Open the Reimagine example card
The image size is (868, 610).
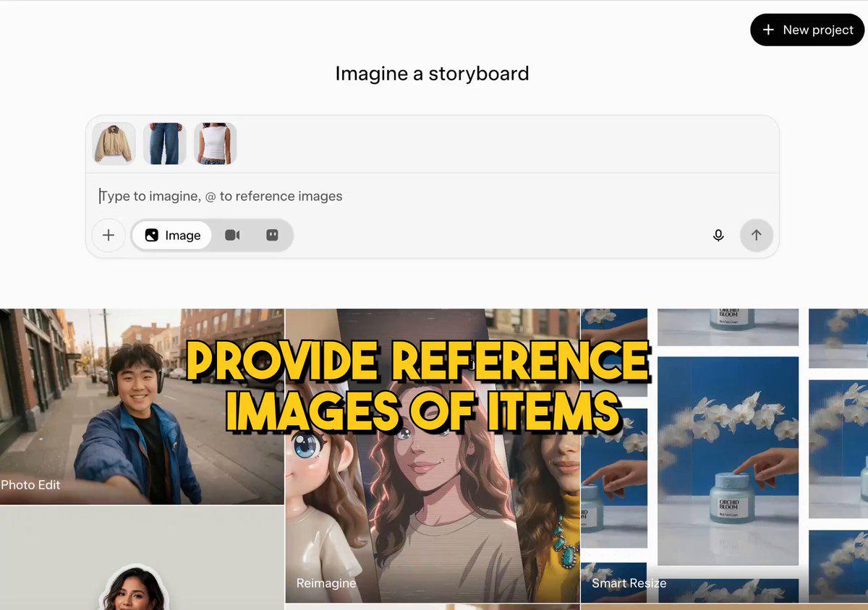tap(433, 455)
